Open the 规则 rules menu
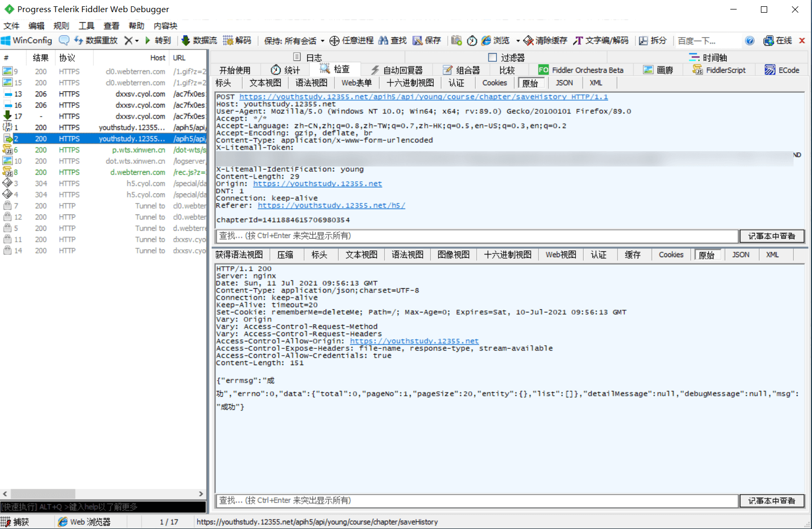Viewport: 812px width, 529px height. coord(61,26)
